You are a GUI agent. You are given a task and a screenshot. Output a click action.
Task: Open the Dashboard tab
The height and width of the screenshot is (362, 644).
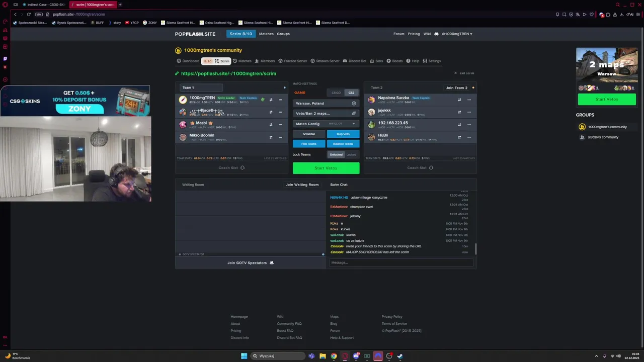pyautogui.click(x=188, y=61)
